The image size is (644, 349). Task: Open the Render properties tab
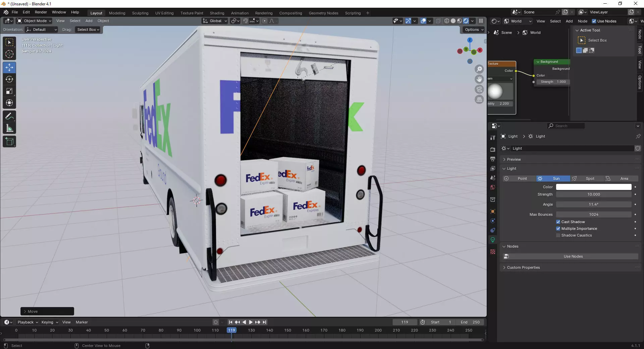coord(493,149)
